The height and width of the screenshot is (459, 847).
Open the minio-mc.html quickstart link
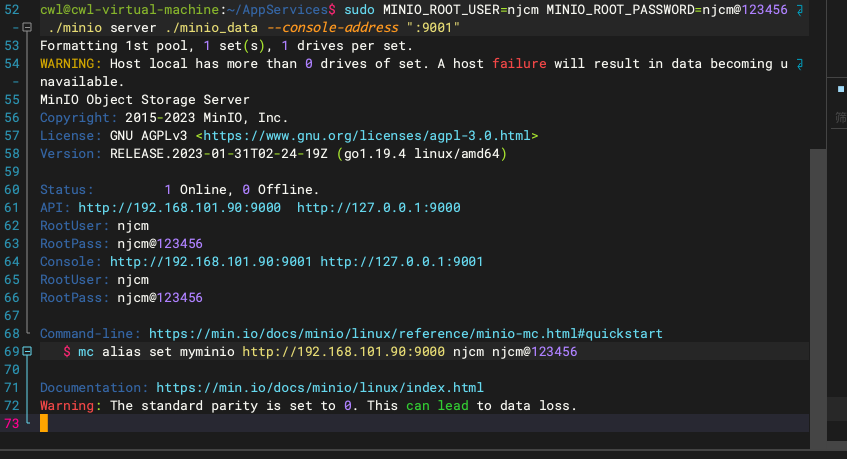406,333
